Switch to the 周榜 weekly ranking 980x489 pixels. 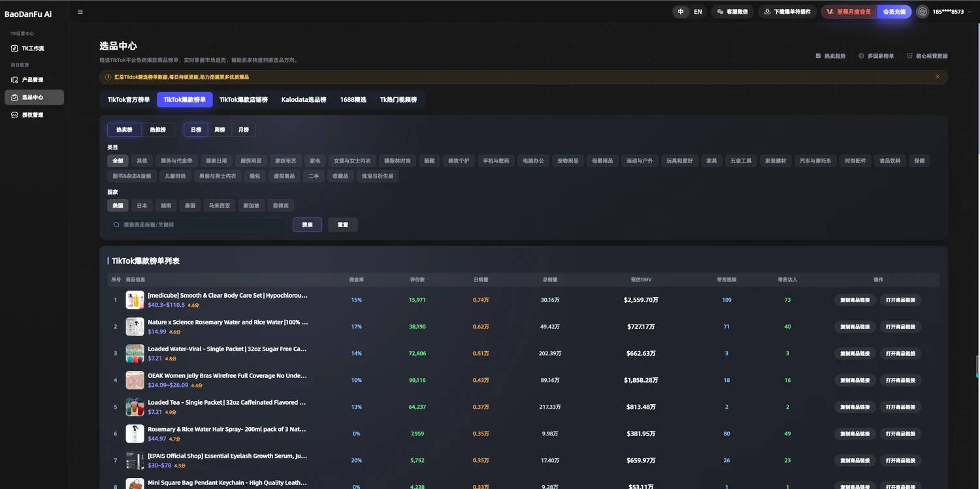tap(220, 130)
